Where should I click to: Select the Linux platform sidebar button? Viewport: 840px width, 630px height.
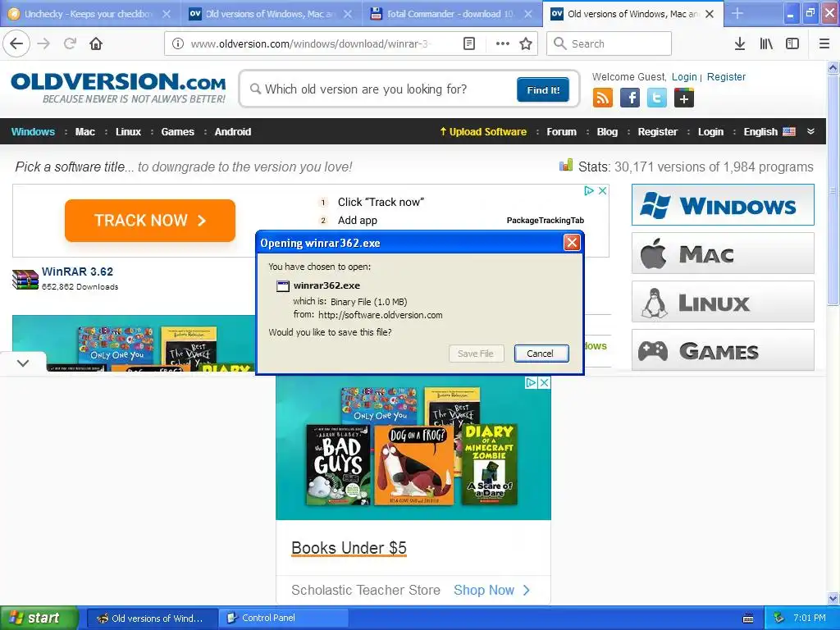click(723, 302)
